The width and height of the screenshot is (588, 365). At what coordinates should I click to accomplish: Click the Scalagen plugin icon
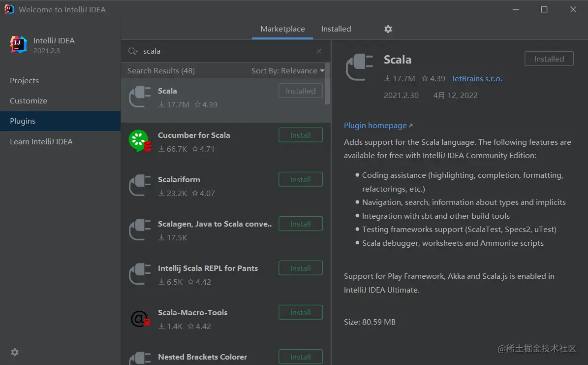140,230
